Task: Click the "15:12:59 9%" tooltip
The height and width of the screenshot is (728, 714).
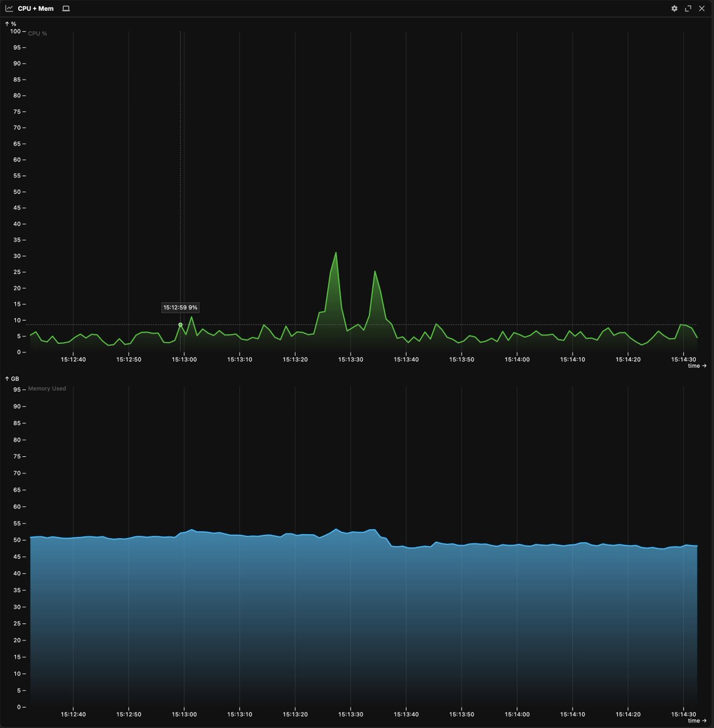Action: coord(180,308)
